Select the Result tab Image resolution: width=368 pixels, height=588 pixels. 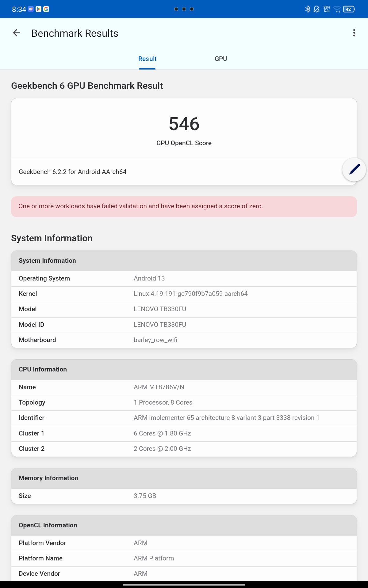click(x=147, y=58)
